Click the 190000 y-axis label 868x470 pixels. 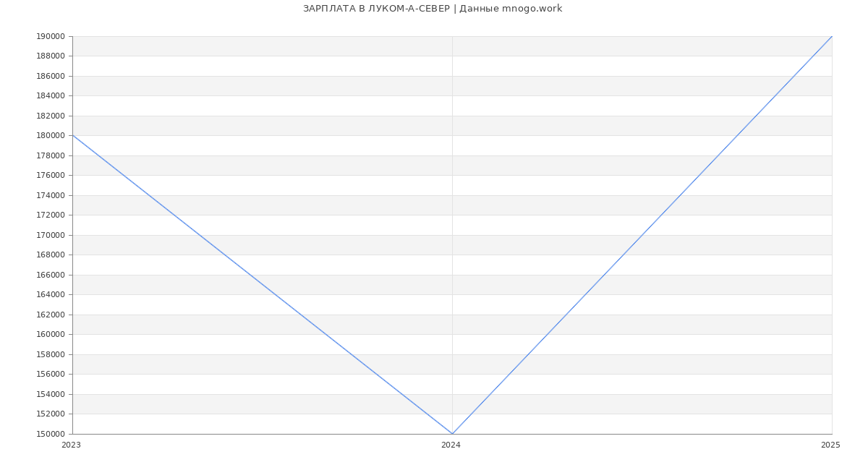pyautogui.click(x=51, y=36)
